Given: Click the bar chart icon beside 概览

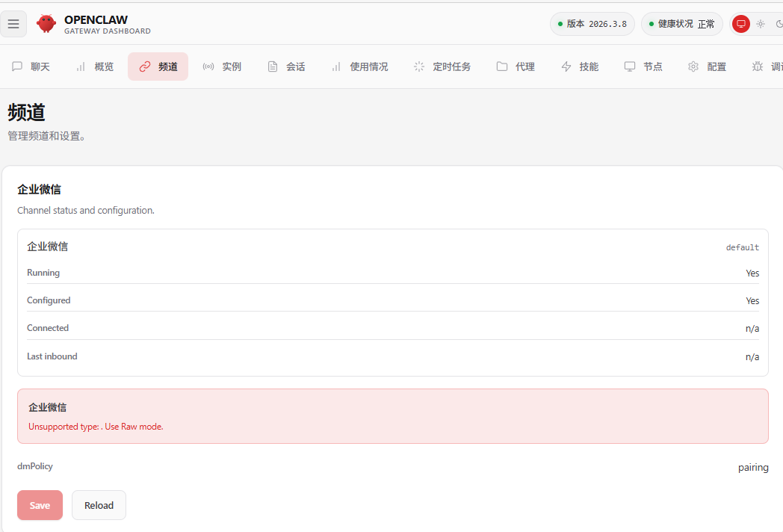Looking at the screenshot, I should click(81, 66).
